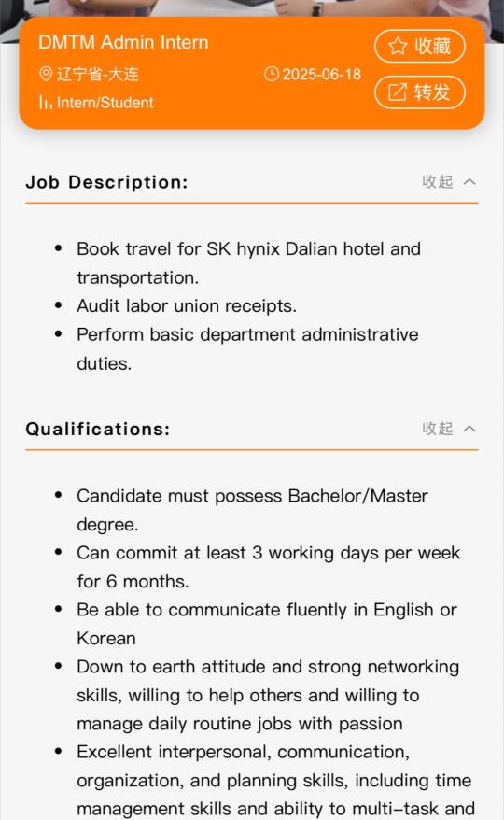Tap the 辽宁省-大连 location text
Screen dimensions: 504x820
point(97,75)
